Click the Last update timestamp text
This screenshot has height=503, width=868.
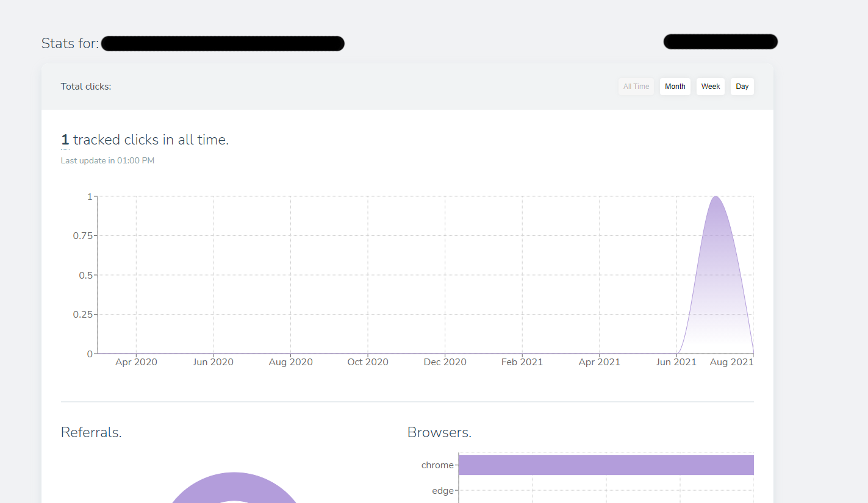(107, 160)
